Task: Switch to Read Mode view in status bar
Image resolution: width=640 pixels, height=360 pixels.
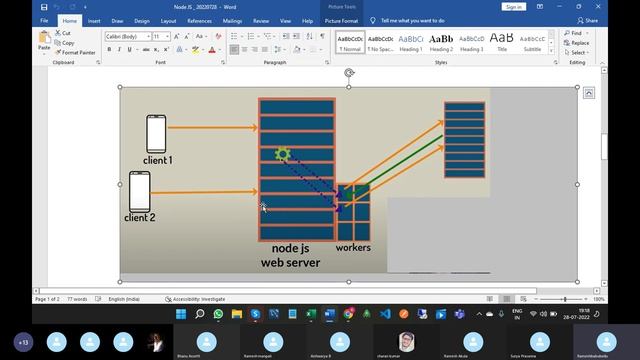Action: [490, 299]
